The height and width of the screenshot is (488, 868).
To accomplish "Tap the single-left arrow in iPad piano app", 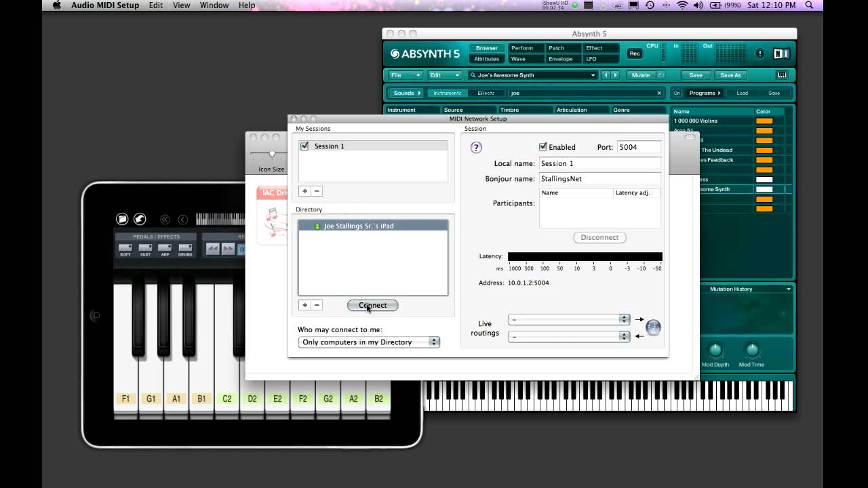I will 182,219.
